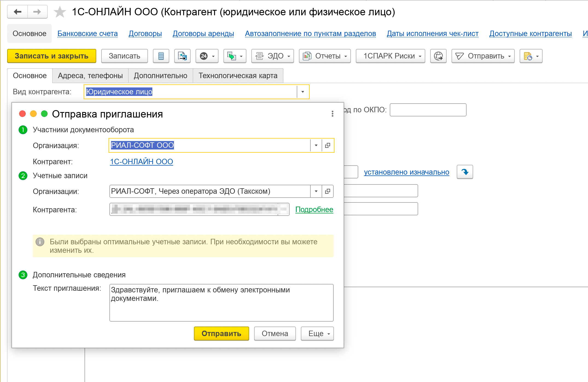Image resolution: width=588 pixels, height=382 pixels.
Task: Click Записать и закрыть button
Action: click(52, 56)
